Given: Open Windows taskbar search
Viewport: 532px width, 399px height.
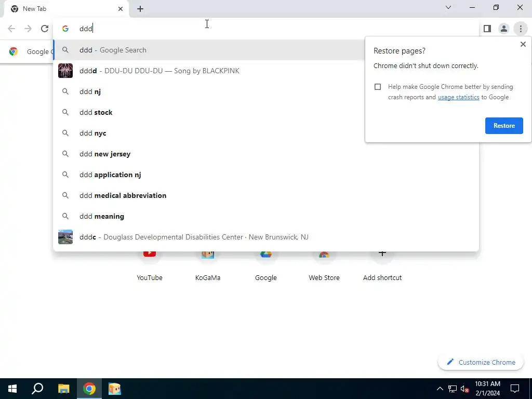Looking at the screenshot, I should (37, 389).
